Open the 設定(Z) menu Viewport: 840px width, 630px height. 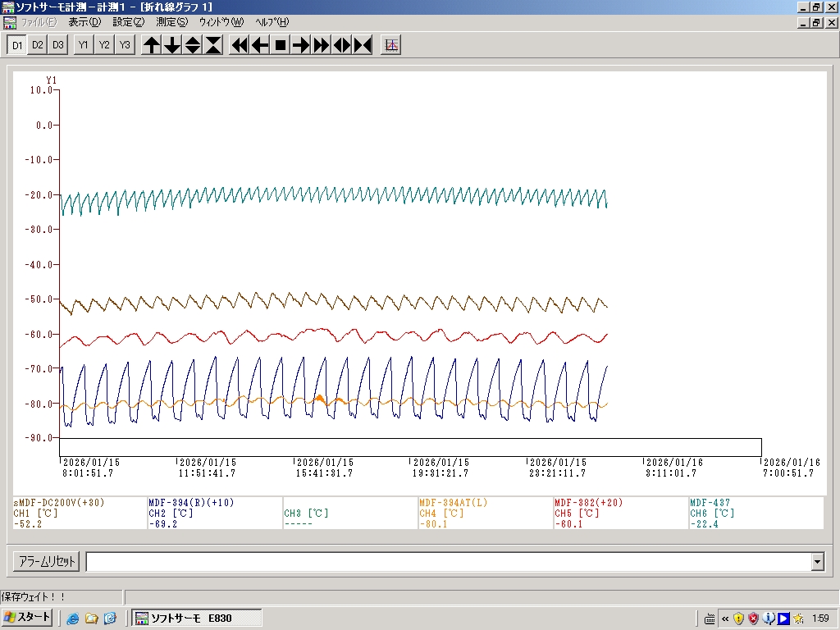point(129,22)
